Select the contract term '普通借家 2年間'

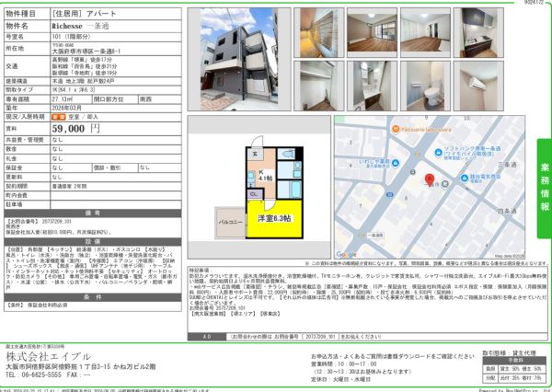tap(69, 186)
